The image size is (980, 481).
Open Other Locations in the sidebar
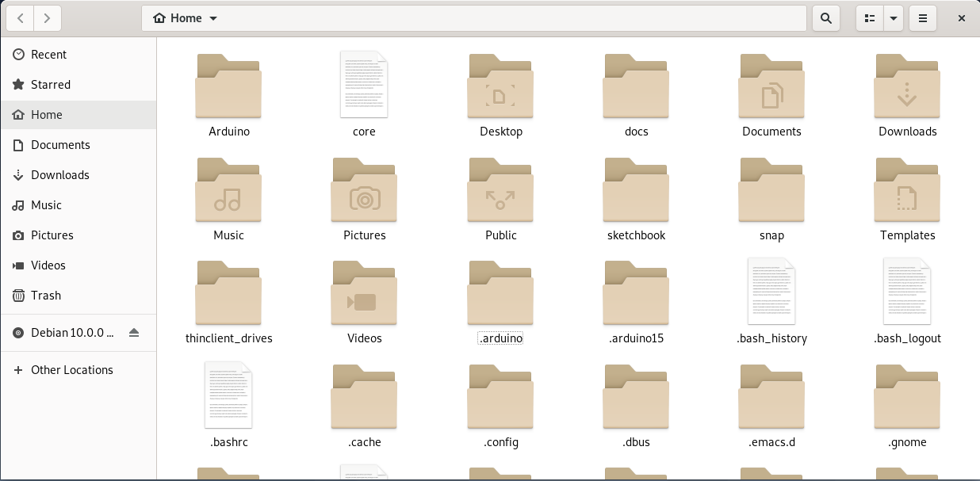pos(78,370)
